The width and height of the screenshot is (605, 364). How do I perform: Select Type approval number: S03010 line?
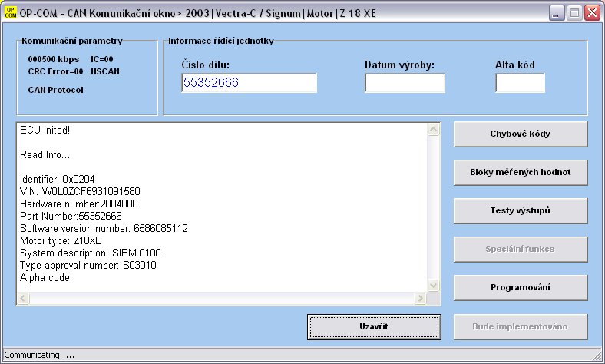coord(88,266)
